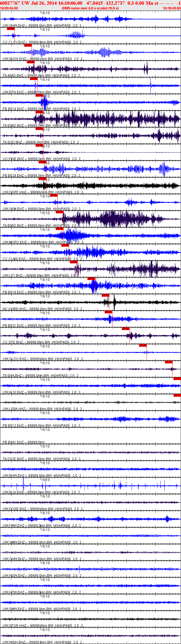Click the UW.DDRF.HHZ station label
The height and width of the screenshot is (644, 181).
[x=15, y=192]
